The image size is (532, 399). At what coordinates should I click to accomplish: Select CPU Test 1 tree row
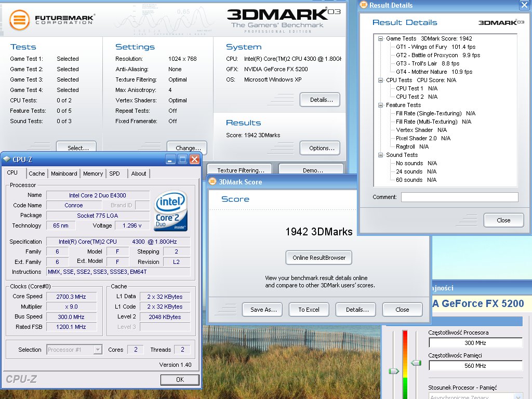(417, 88)
